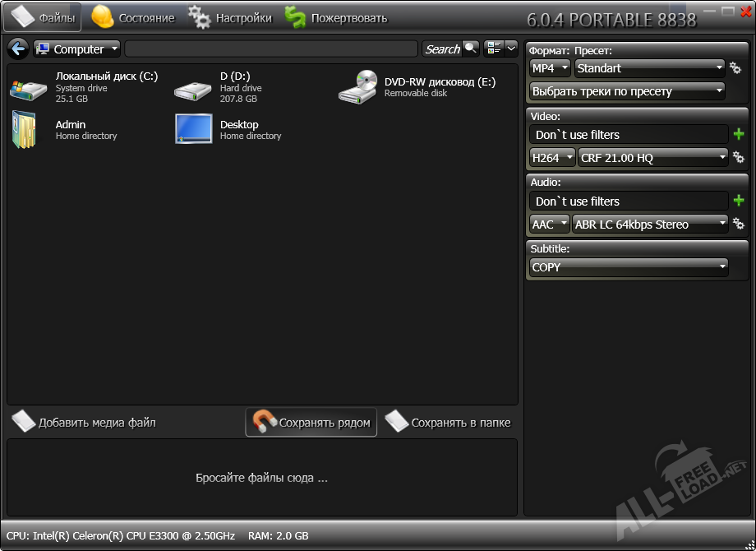The image size is (756, 551).
Task: Expand the MP4 format dropdown
Action: [550, 68]
